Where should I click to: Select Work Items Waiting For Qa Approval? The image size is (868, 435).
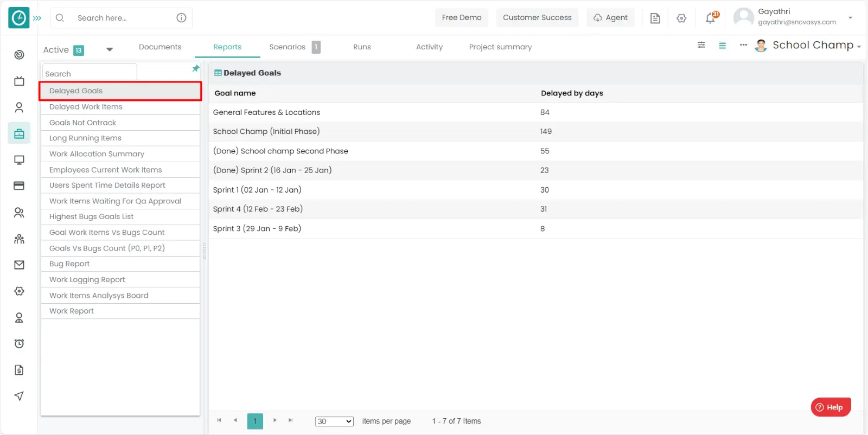(120, 201)
